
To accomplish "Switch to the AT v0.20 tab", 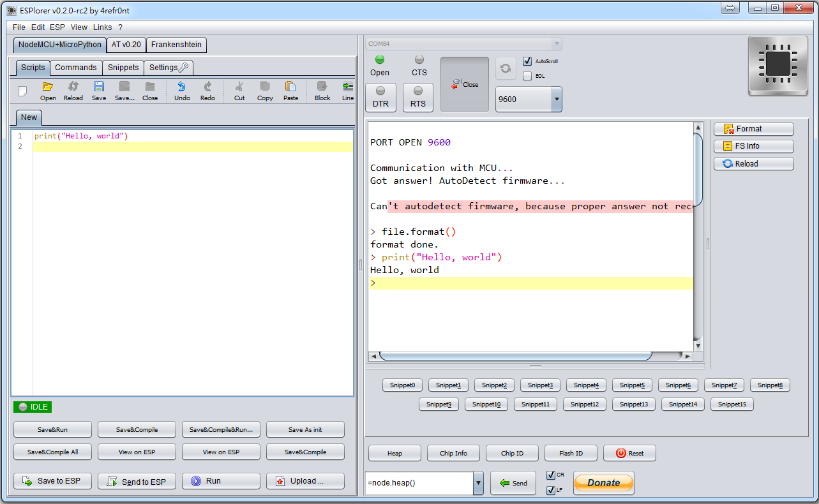I will pos(126,45).
